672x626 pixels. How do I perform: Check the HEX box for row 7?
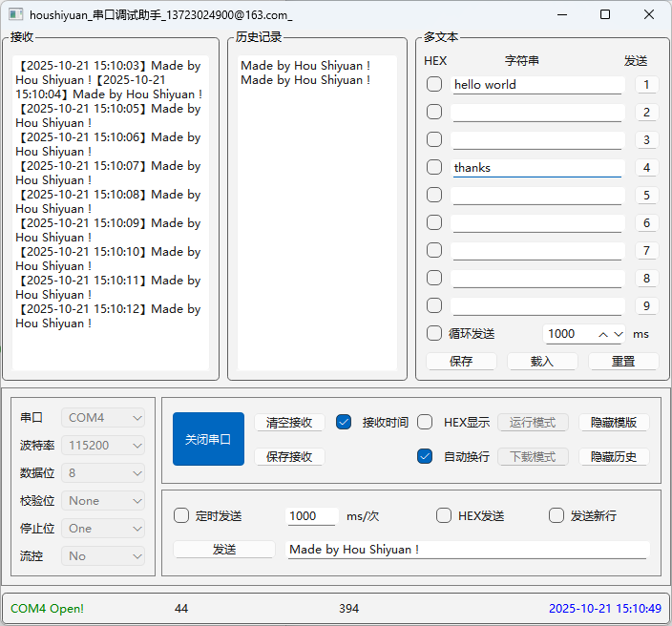[434, 250]
